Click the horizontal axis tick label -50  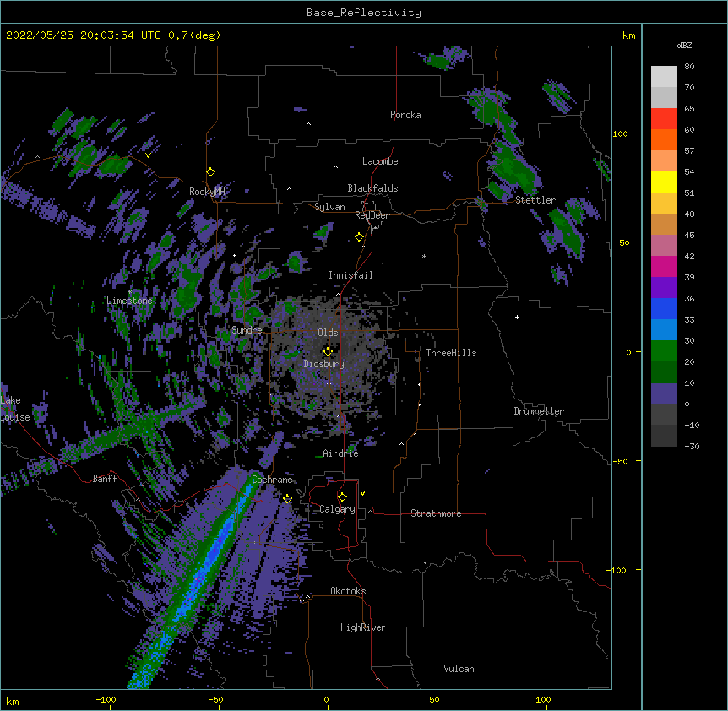pyautogui.click(x=215, y=699)
